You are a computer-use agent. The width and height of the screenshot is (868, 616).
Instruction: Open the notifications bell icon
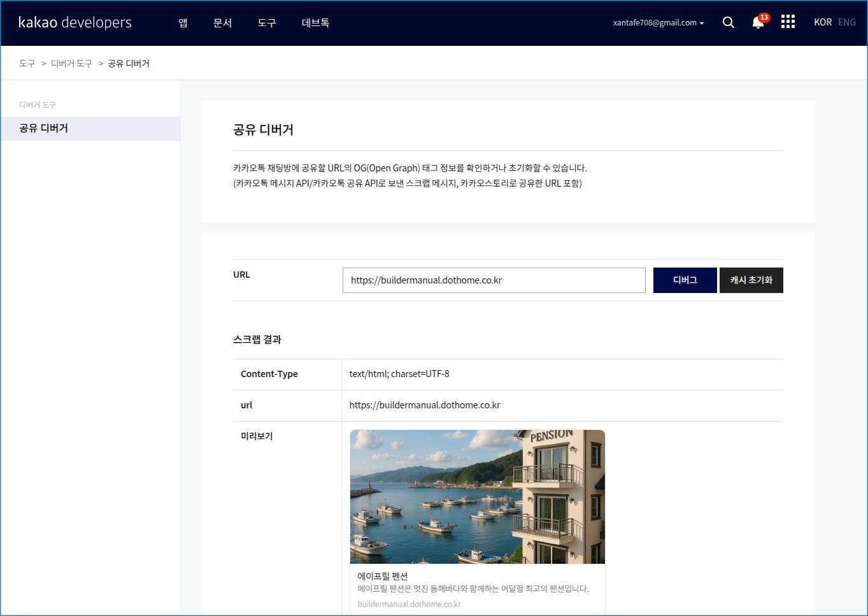758,22
